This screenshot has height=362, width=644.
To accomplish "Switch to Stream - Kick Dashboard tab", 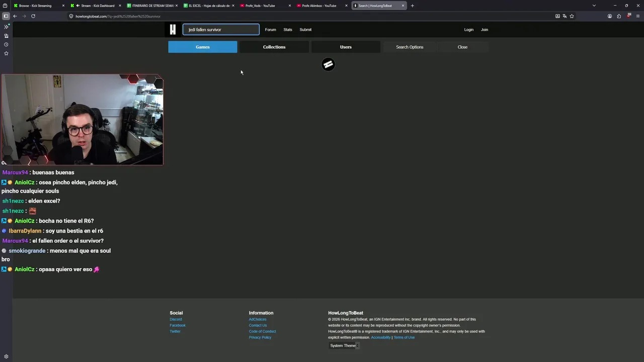I will click(96, 6).
